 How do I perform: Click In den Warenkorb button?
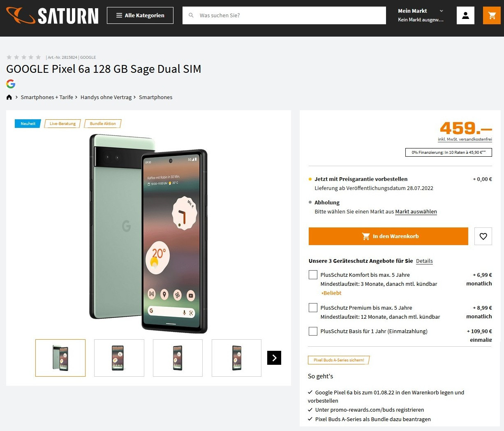(x=388, y=236)
